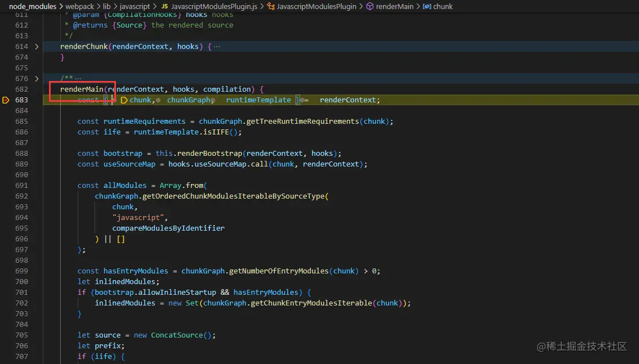The width and height of the screenshot is (639, 364).
Task: Click the JS file type icon in breadcrumb
Action: click(164, 7)
